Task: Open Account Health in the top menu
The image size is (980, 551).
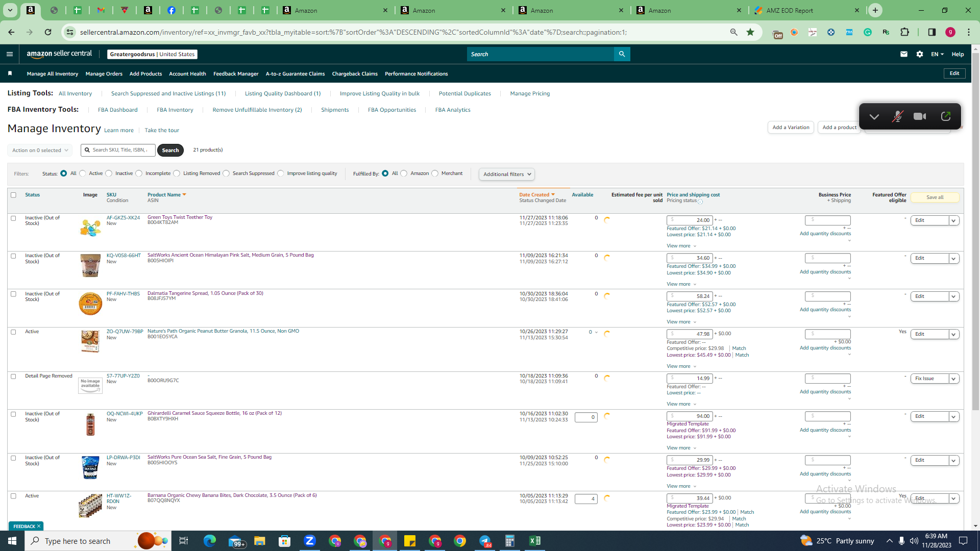Action: (187, 74)
